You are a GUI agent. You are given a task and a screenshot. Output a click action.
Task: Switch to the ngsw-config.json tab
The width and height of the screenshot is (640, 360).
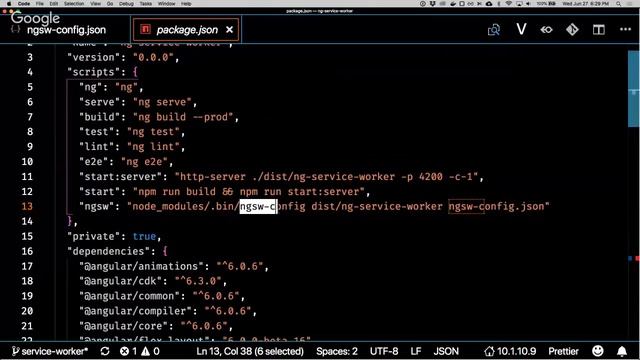tap(65, 30)
